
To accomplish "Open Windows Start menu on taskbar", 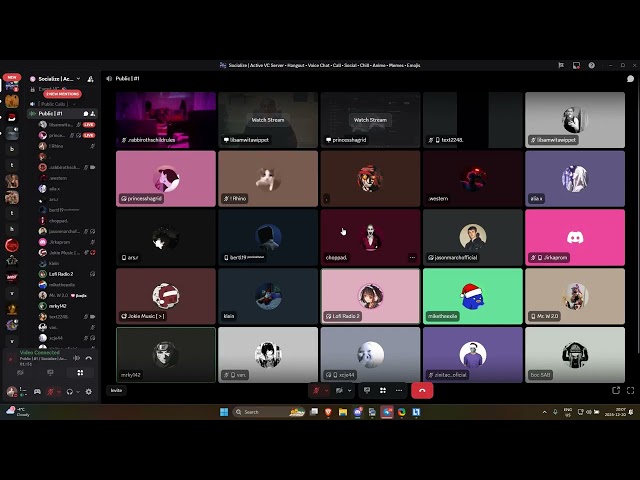I will click(x=224, y=412).
